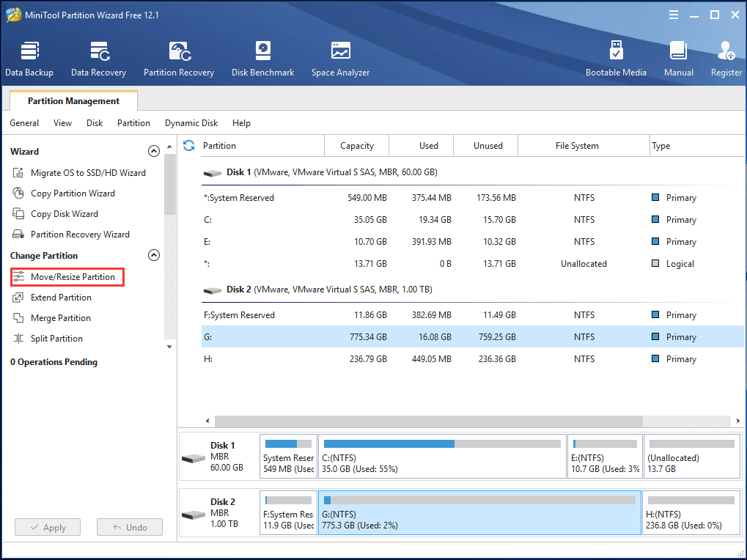This screenshot has width=747, height=560.
Task: Click the Register icon
Action: point(726,51)
